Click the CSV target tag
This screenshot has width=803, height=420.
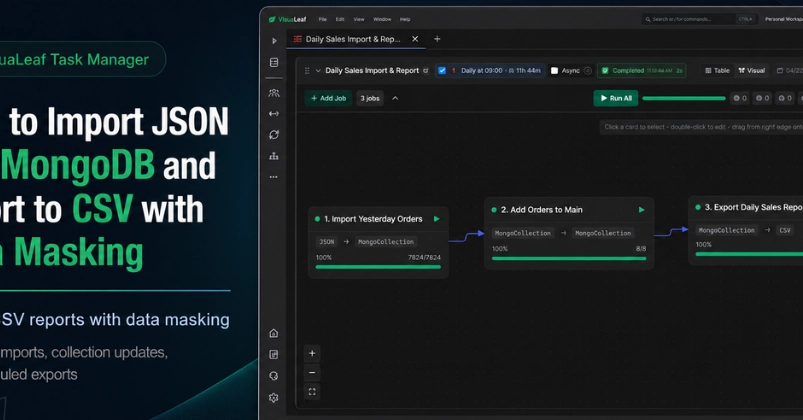click(x=785, y=230)
